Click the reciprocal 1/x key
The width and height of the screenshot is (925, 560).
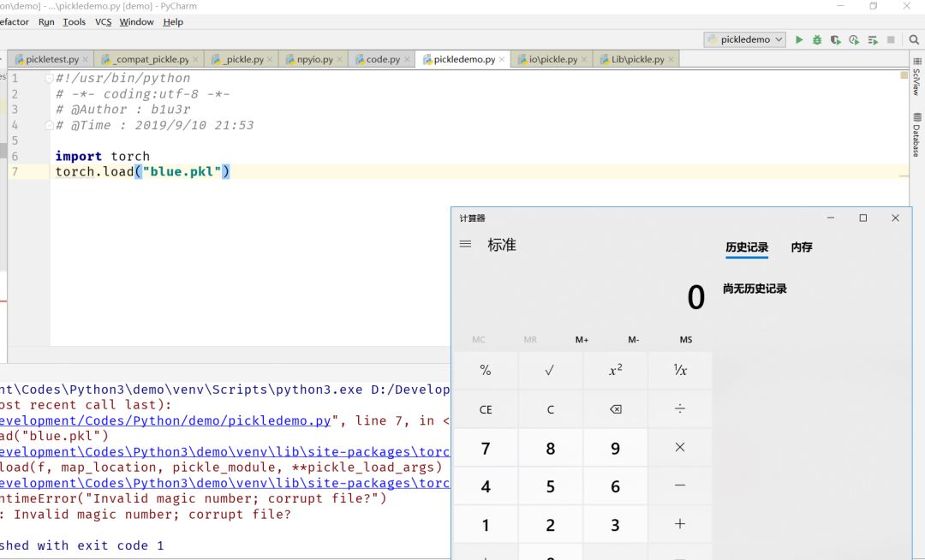click(679, 370)
